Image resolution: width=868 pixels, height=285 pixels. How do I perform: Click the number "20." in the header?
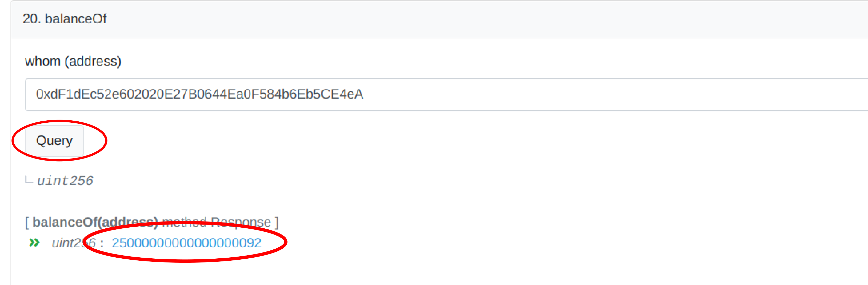(32, 19)
